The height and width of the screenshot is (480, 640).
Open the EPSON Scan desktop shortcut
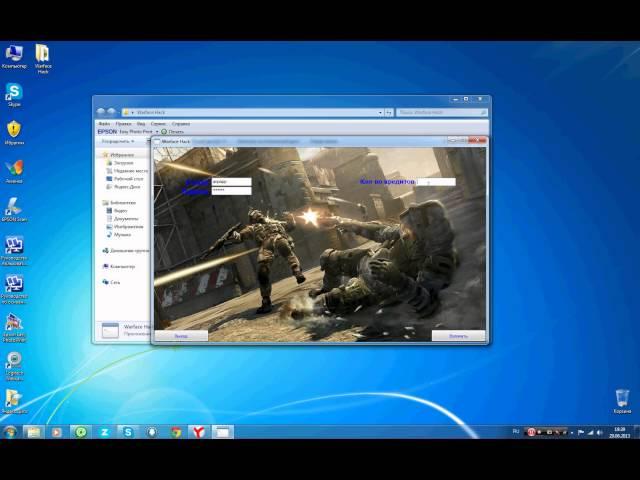pos(14,210)
